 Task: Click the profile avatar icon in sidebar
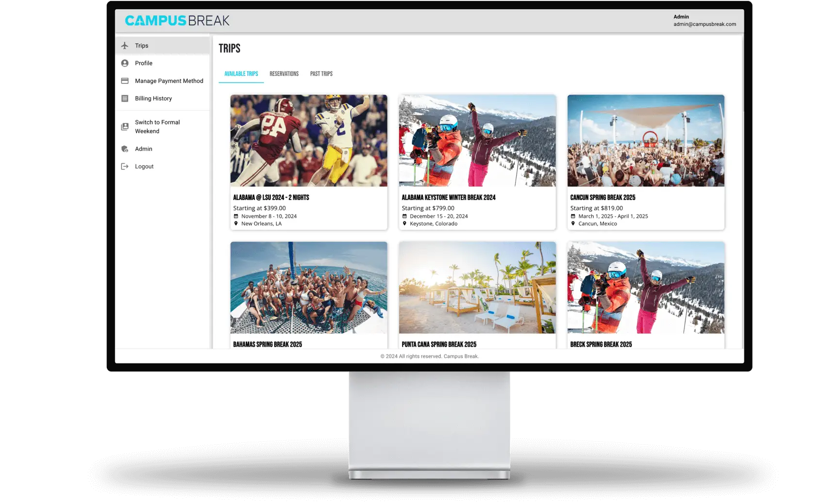(125, 63)
